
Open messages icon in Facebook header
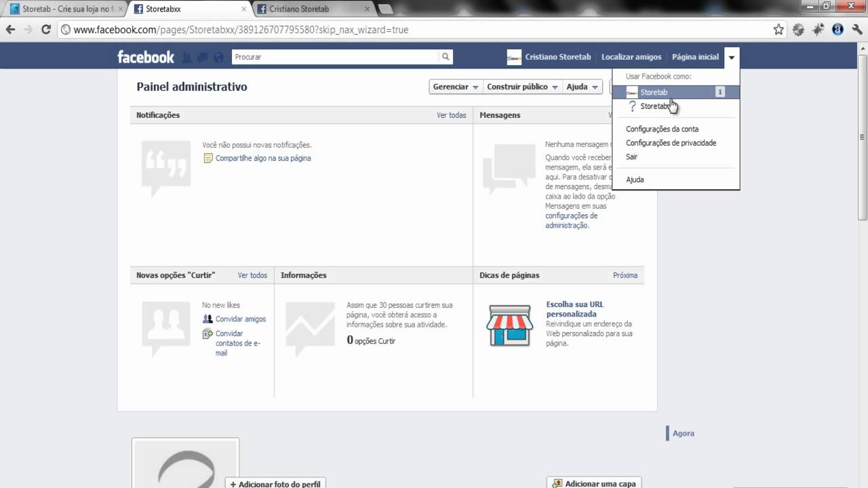(203, 58)
